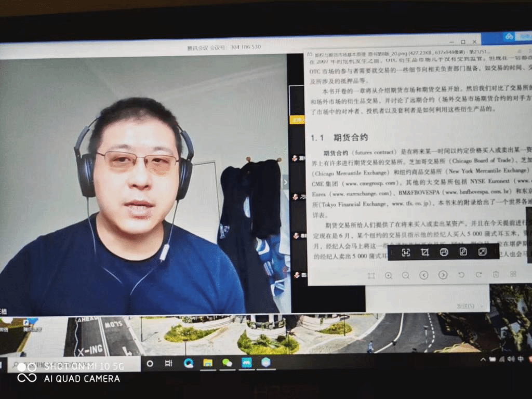The image size is (532, 399).
Task: Collapse side panel using arrow beside video
Action: [x=285, y=182]
